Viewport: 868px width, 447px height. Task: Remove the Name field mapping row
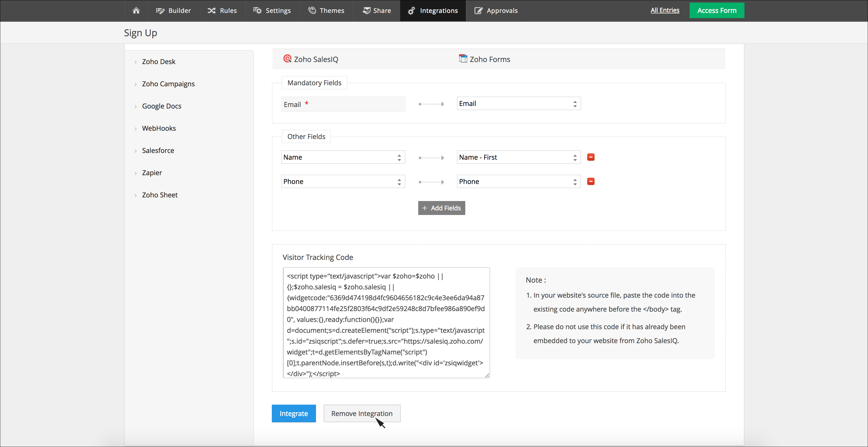(591, 157)
